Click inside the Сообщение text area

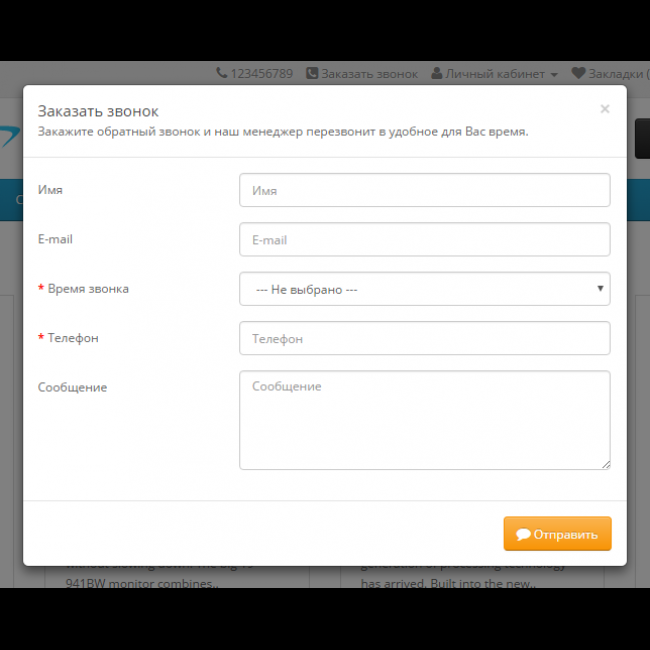click(424, 420)
